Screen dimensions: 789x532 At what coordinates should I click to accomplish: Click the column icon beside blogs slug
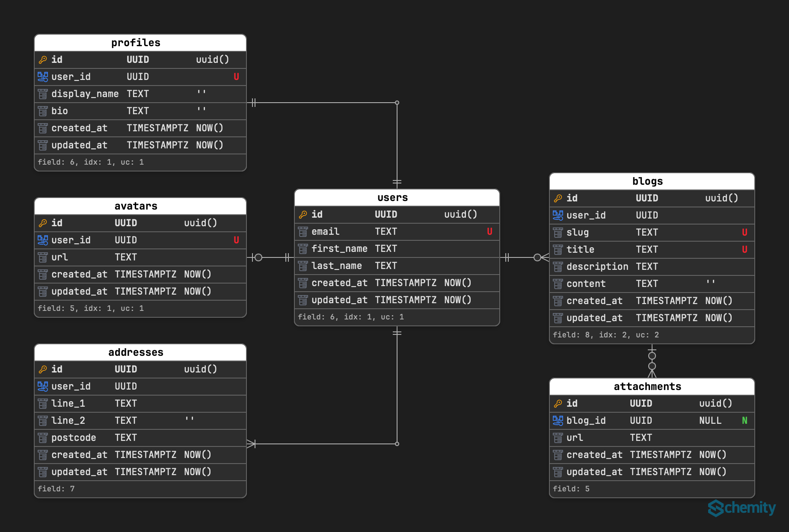(x=558, y=233)
